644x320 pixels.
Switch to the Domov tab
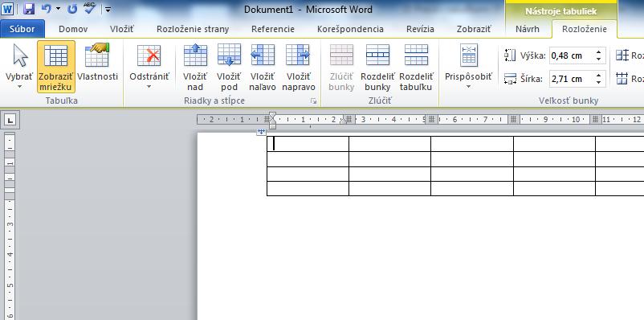[x=73, y=29]
